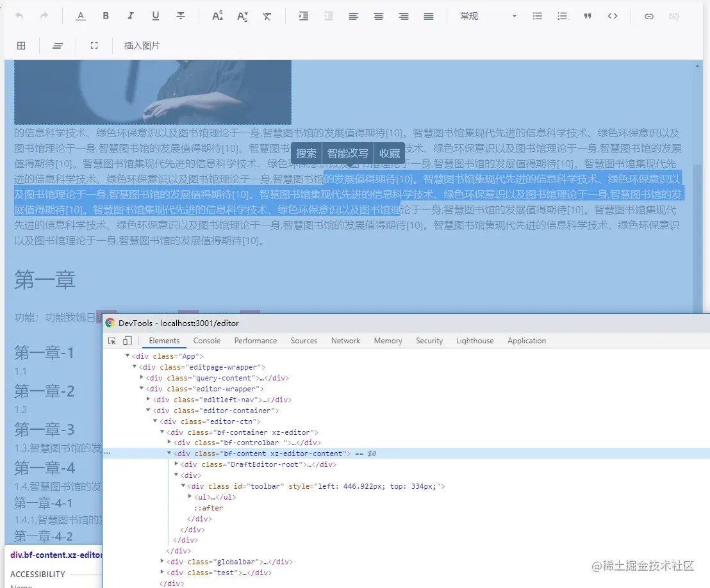
Task: Apply subscript formatting
Action: 242,17
